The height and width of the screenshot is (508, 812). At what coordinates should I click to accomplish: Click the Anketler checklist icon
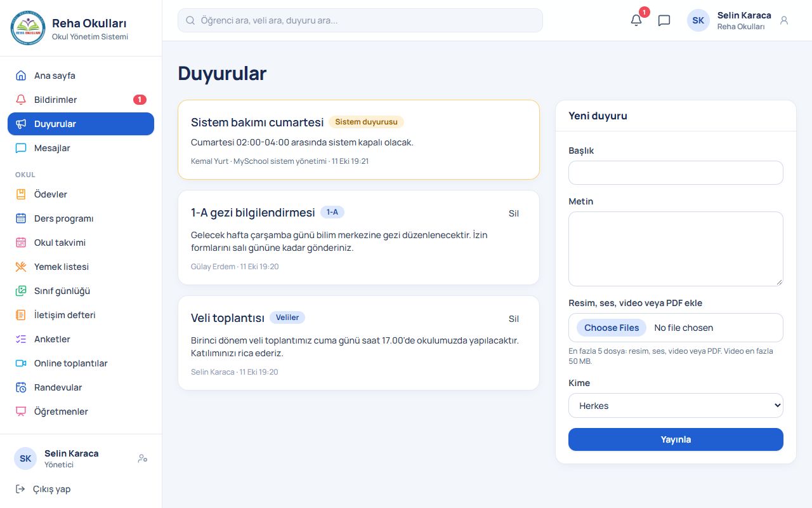click(21, 339)
